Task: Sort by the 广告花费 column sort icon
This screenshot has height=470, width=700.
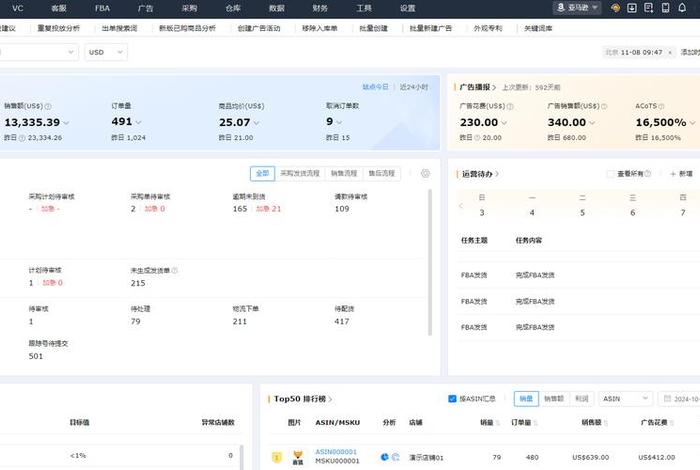Action: coord(671,423)
